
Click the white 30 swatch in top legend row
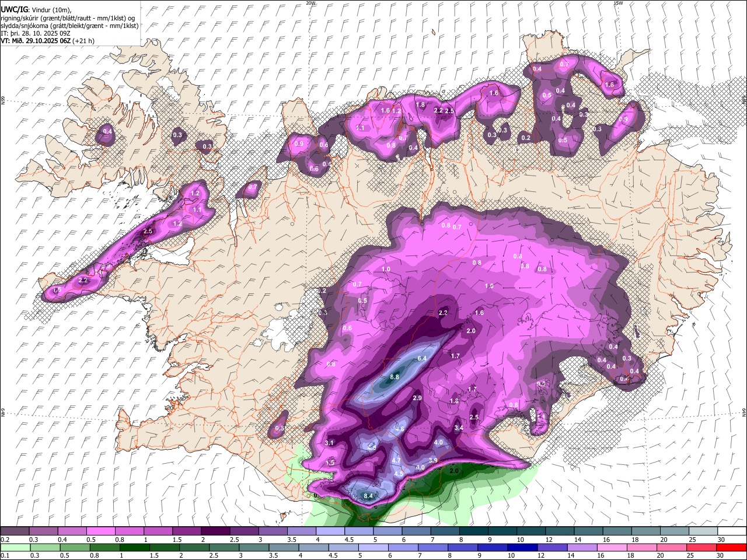[x=731, y=531]
